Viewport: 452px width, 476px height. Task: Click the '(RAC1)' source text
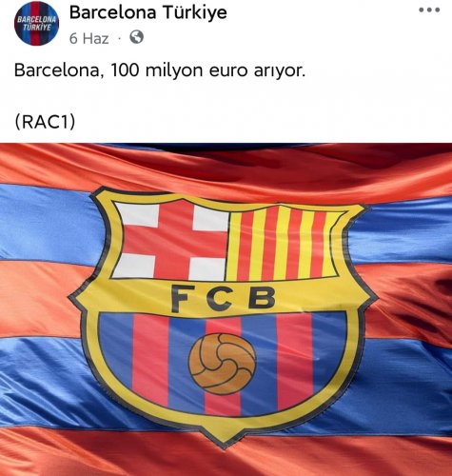(x=45, y=122)
